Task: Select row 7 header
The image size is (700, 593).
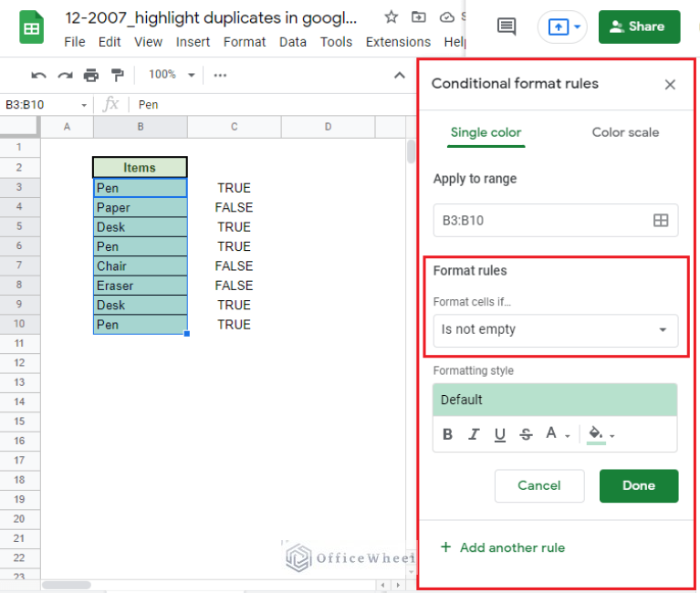Action: click(x=20, y=265)
